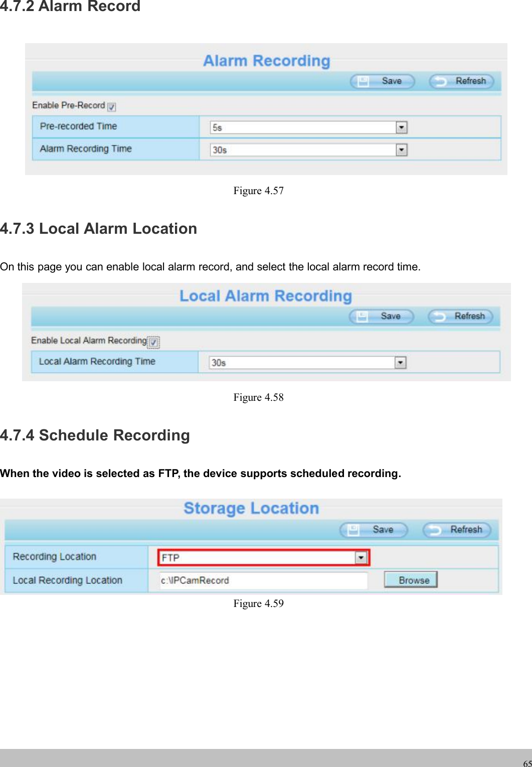Viewport: 532px width, 767px height.
Task: Open the Alarm Recording Time dropdown showing 30s
Action: [402, 149]
